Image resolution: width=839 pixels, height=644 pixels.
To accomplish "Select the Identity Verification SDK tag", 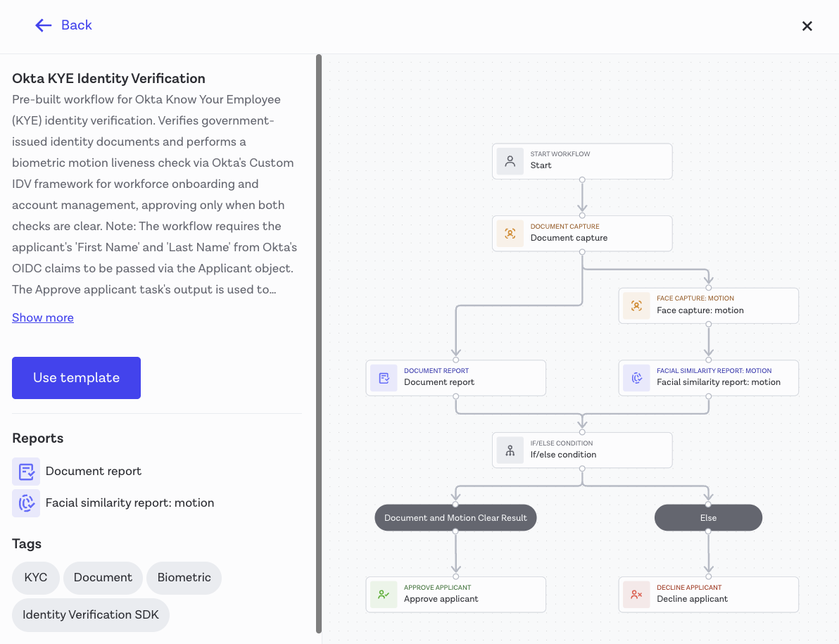I will pos(90,615).
